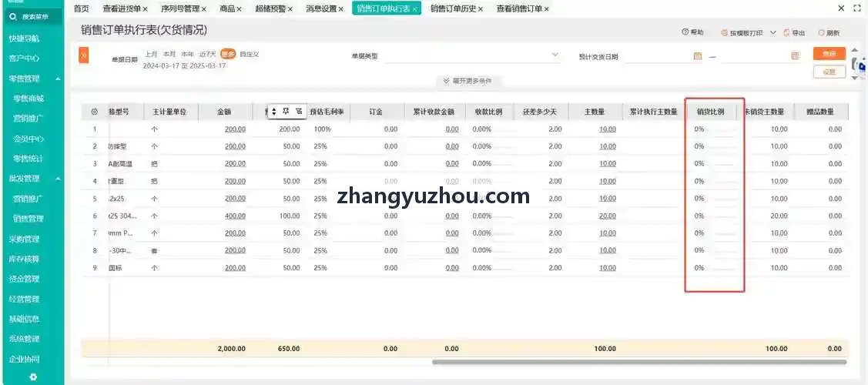Screen dimensions: 868x385
Task: Open 销售管理 in sidebar
Action: pos(28,219)
